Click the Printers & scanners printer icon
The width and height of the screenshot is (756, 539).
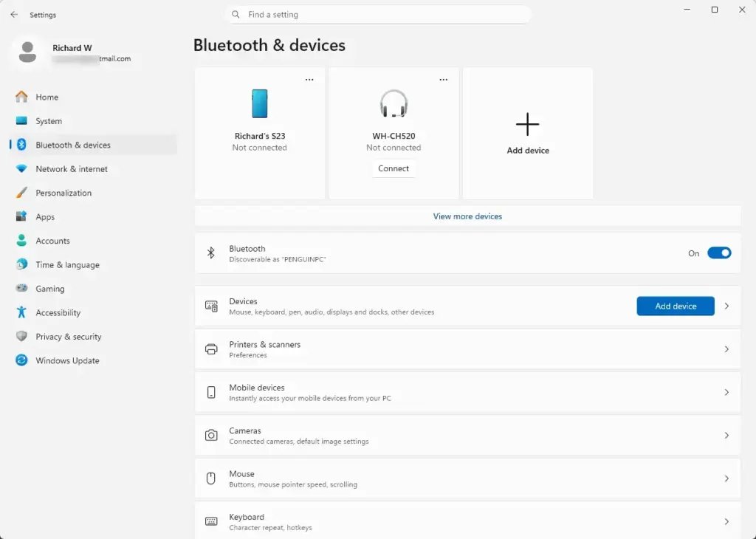(x=211, y=349)
